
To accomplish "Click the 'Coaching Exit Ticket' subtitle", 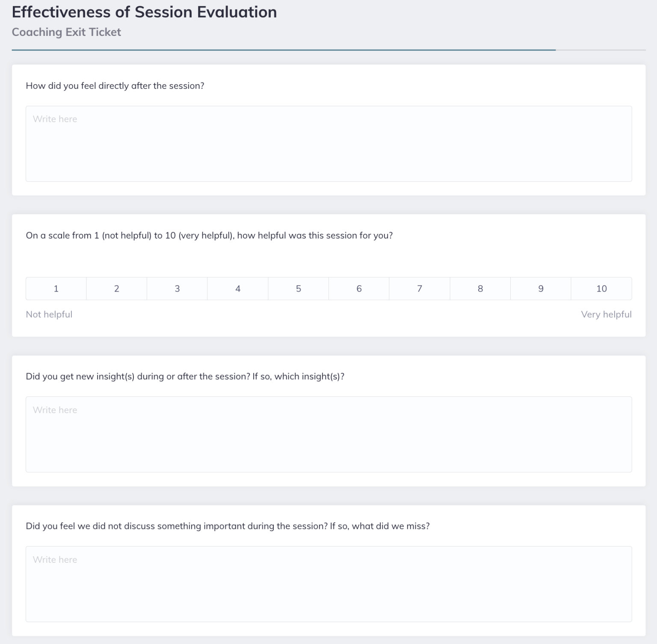I will click(x=66, y=32).
